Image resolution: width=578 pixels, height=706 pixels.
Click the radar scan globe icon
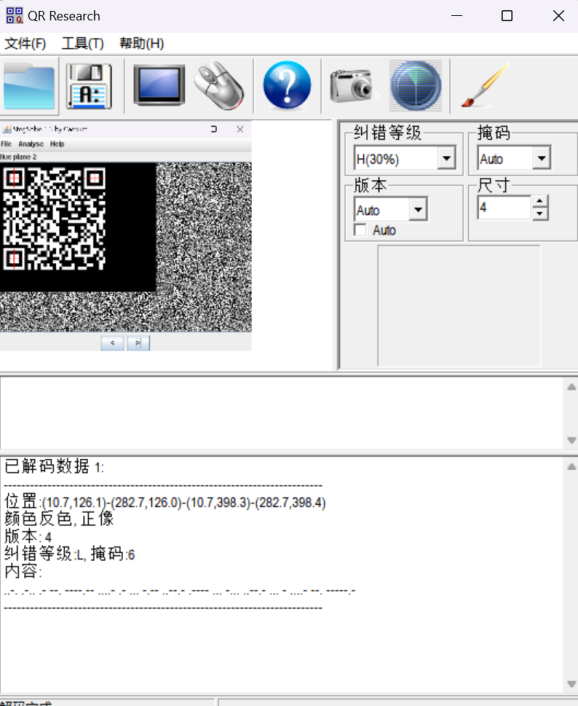(415, 86)
